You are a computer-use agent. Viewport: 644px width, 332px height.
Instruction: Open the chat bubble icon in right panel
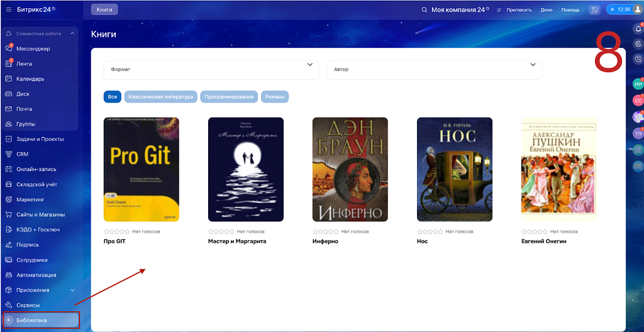click(x=638, y=59)
